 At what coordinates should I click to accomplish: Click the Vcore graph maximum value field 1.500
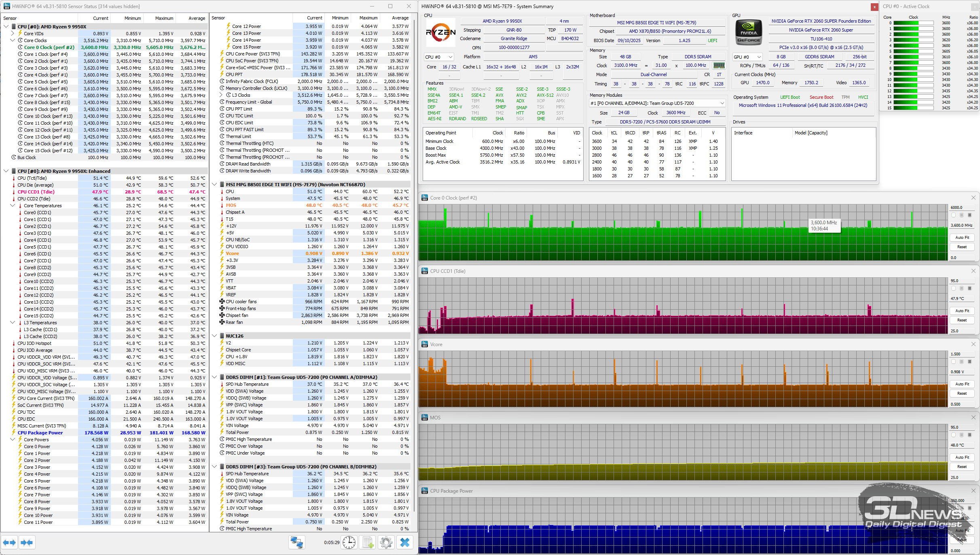pyautogui.click(x=963, y=354)
